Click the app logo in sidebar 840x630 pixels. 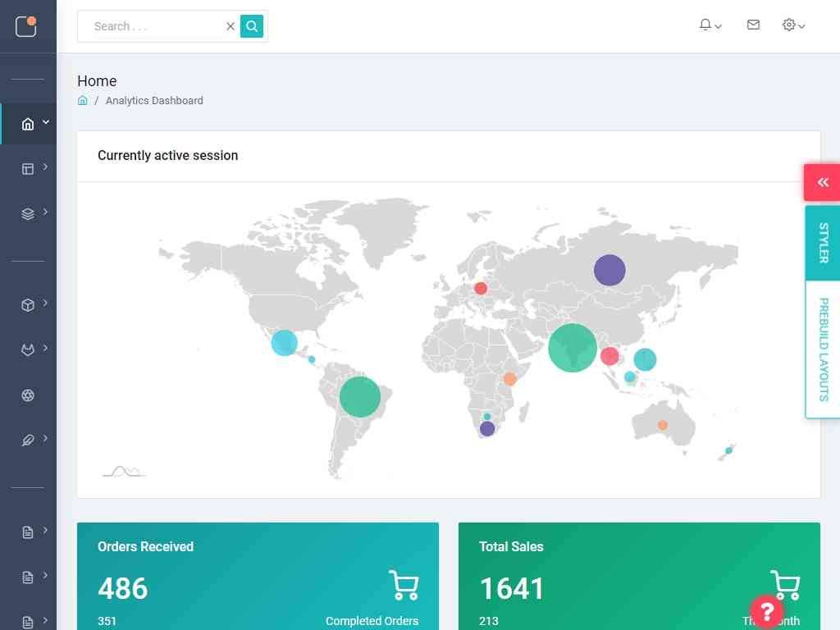pyautogui.click(x=26, y=26)
